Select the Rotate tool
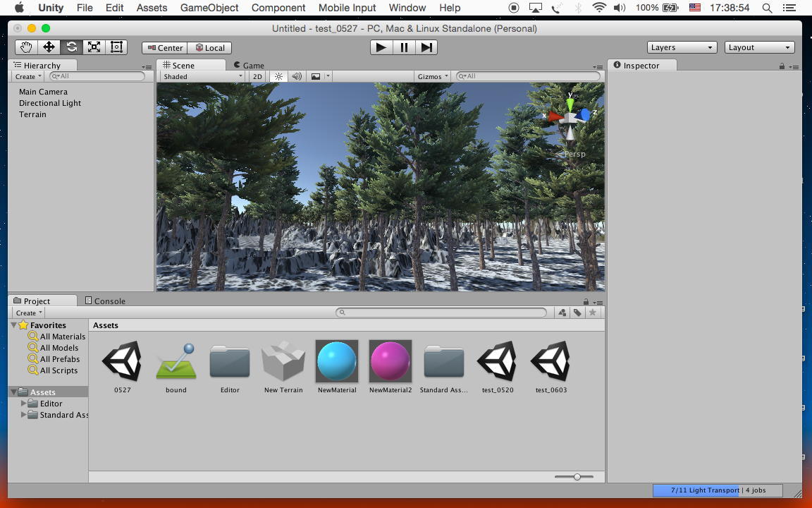The height and width of the screenshot is (508, 812). 71,47
